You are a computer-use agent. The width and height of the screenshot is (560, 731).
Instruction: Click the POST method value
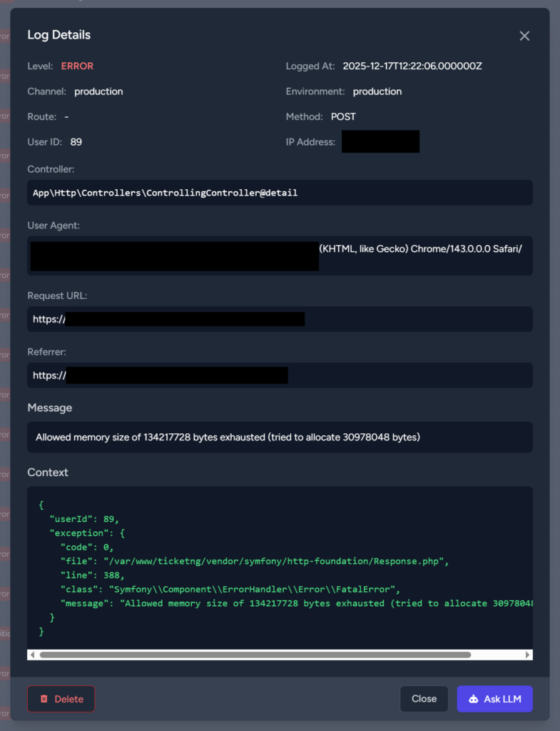pyautogui.click(x=343, y=116)
